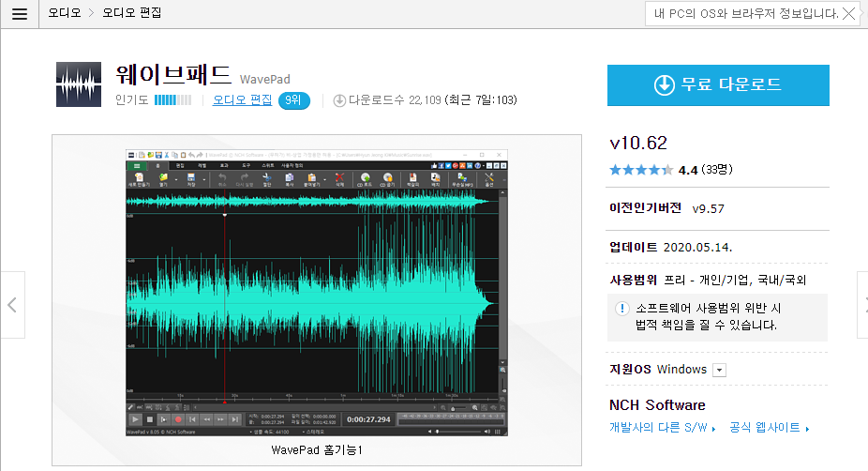The image size is (868, 471).
Task: Select the 스위트 tab in WavePad screenshot
Action: (x=268, y=166)
